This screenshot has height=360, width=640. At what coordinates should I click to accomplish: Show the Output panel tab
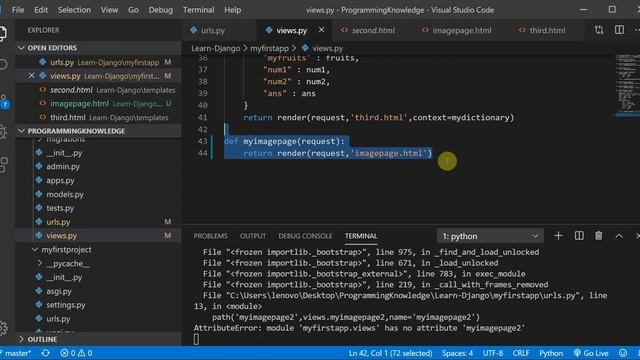click(253, 236)
